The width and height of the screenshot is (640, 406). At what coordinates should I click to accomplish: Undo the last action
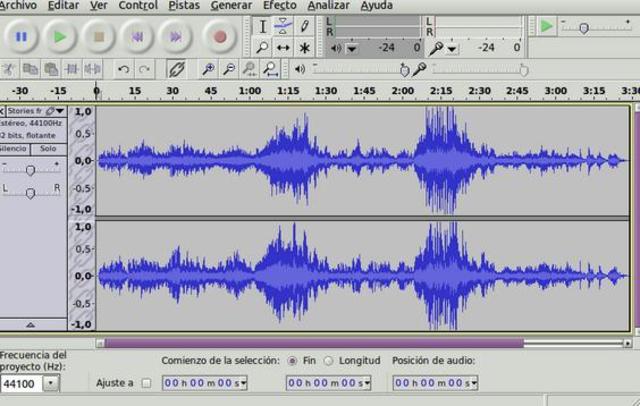[123, 69]
